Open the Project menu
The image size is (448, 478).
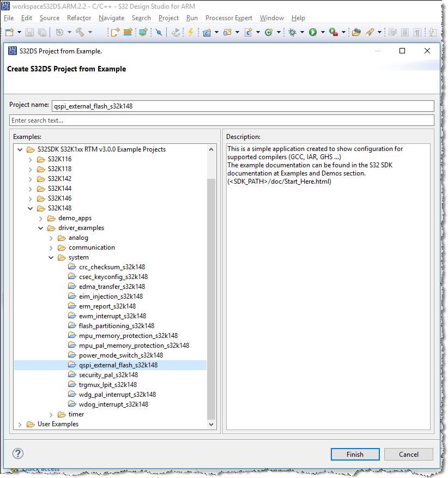coord(168,17)
